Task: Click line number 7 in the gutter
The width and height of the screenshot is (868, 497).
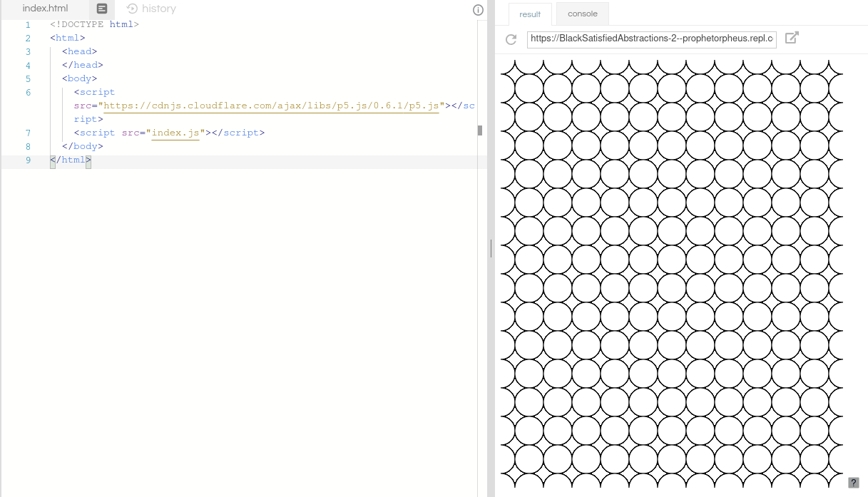Action: pos(28,133)
